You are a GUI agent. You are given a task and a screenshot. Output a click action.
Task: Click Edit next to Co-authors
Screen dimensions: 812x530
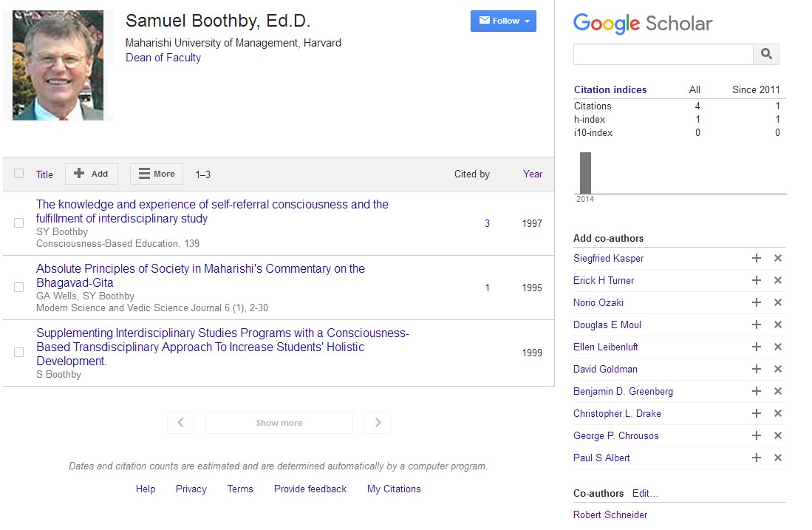[645, 493]
